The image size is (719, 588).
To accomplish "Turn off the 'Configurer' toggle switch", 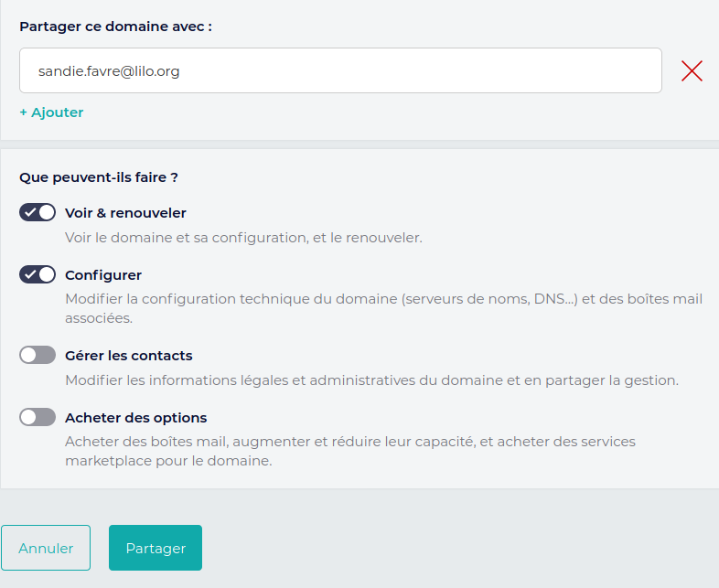I will tap(38, 274).
